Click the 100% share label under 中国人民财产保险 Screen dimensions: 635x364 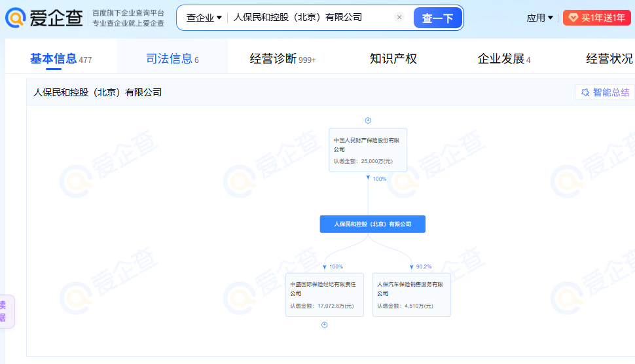380,179
